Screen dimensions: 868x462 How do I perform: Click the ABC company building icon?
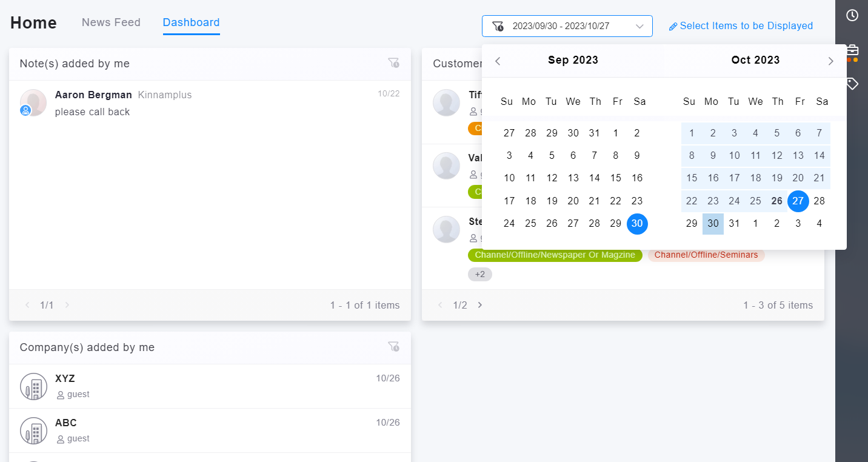coord(33,430)
